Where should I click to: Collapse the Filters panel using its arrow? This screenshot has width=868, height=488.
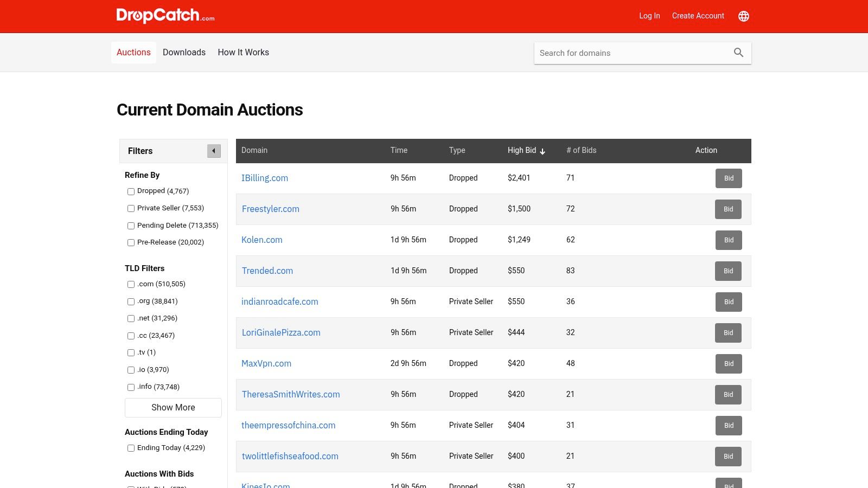tap(214, 151)
